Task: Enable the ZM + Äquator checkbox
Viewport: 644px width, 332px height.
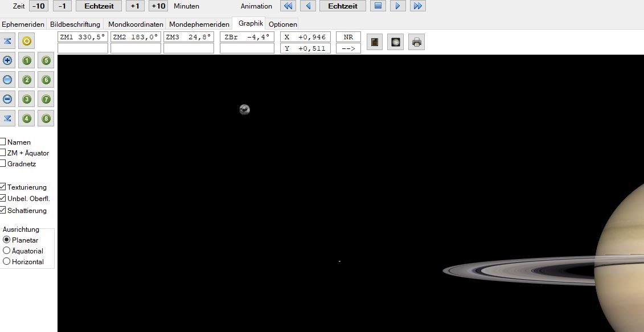Action: (x=3, y=153)
